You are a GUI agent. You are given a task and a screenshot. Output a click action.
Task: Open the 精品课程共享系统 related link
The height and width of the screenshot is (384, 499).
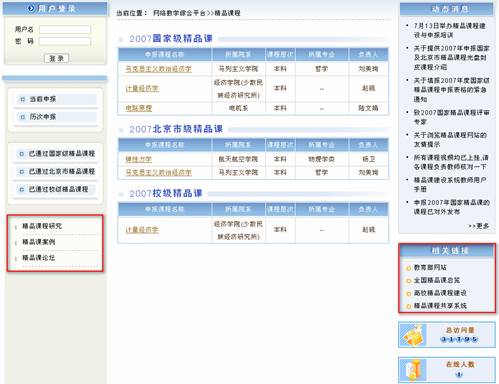tap(440, 306)
